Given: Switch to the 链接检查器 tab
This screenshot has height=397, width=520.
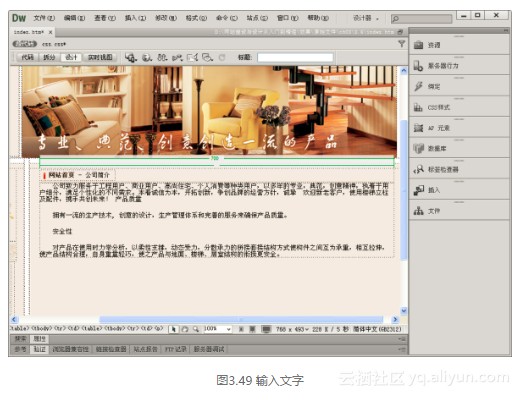Looking at the screenshot, I should (111, 349).
